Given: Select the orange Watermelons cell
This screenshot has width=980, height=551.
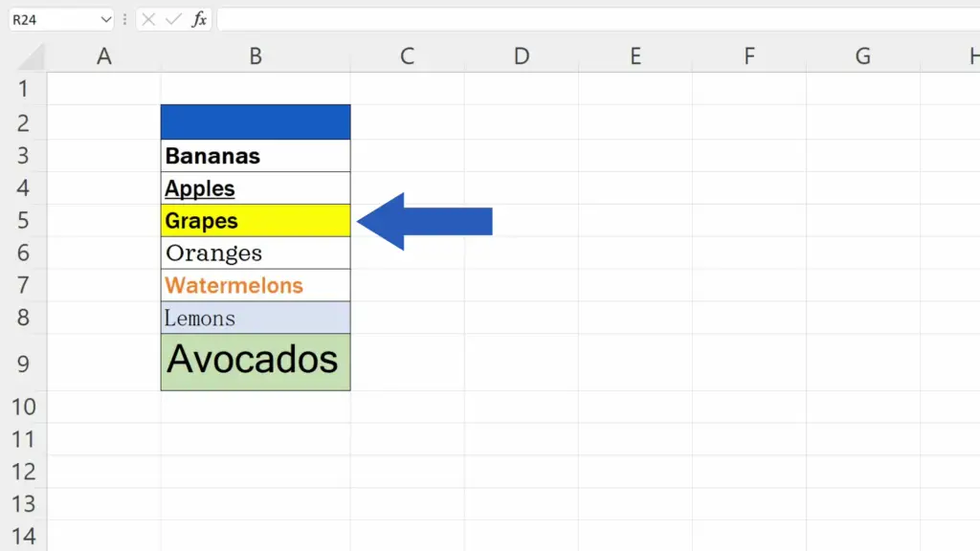Looking at the screenshot, I should 256,286.
